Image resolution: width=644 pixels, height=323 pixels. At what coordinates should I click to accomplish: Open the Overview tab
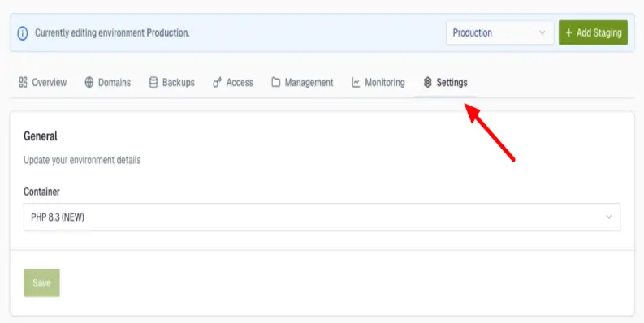point(43,83)
